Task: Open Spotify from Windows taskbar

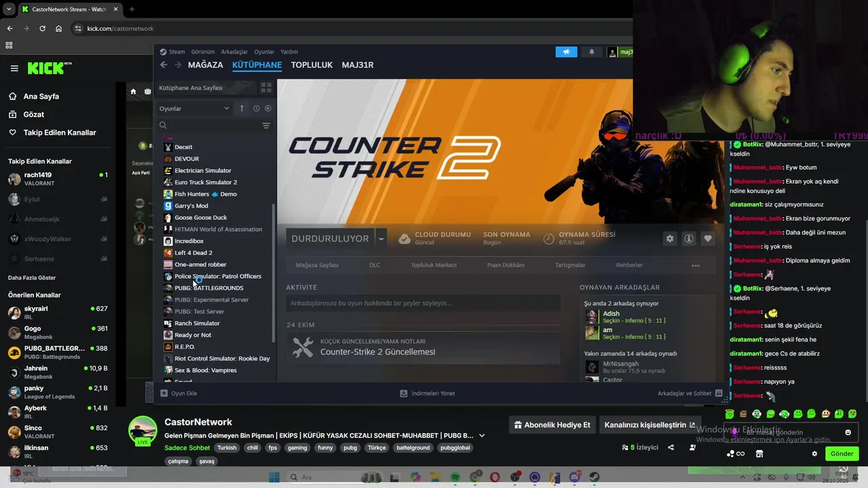Action: (456, 478)
